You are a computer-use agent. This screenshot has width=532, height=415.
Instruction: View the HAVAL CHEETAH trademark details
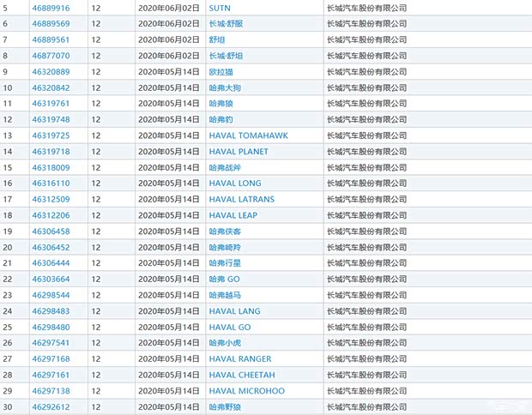tap(242, 375)
